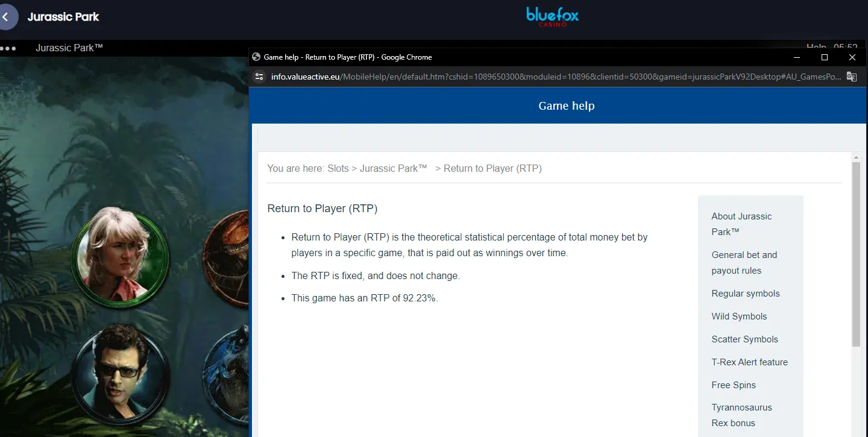Viewport: 868px width, 437px height.
Task: Click the translate page icon in Chrome
Action: coord(851,77)
